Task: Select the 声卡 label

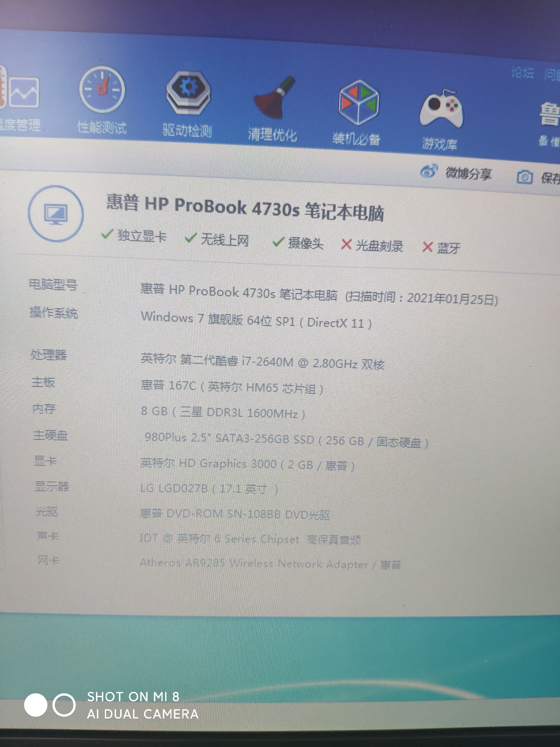Action: point(48,536)
